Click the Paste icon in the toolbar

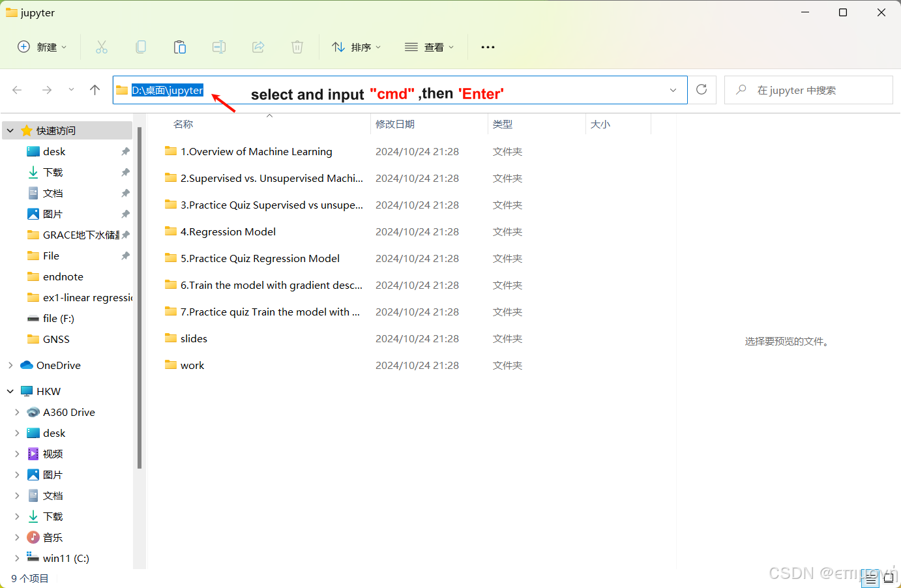pos(180,46)
